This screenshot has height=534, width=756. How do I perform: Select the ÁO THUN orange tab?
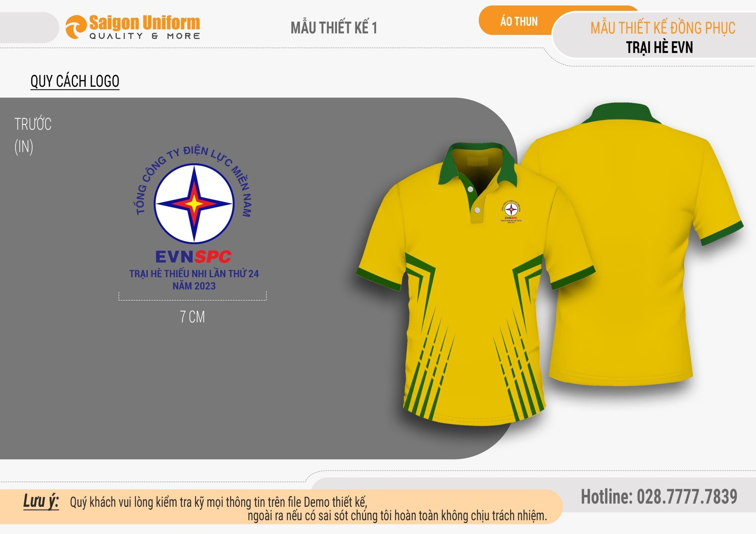(x=519, y=21)
